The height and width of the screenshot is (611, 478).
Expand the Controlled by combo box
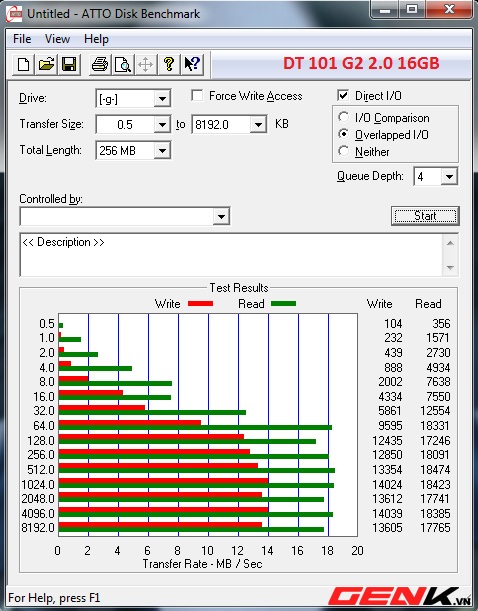coord(221,216)
